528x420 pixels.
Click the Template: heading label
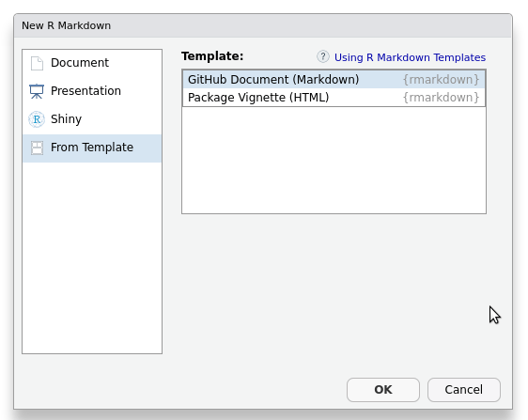[212, 56]
